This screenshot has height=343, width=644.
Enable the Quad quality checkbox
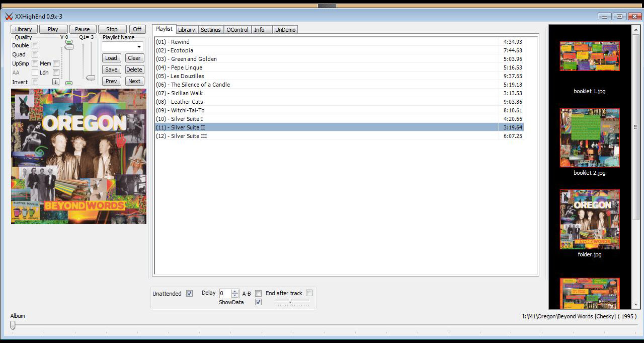35,54
